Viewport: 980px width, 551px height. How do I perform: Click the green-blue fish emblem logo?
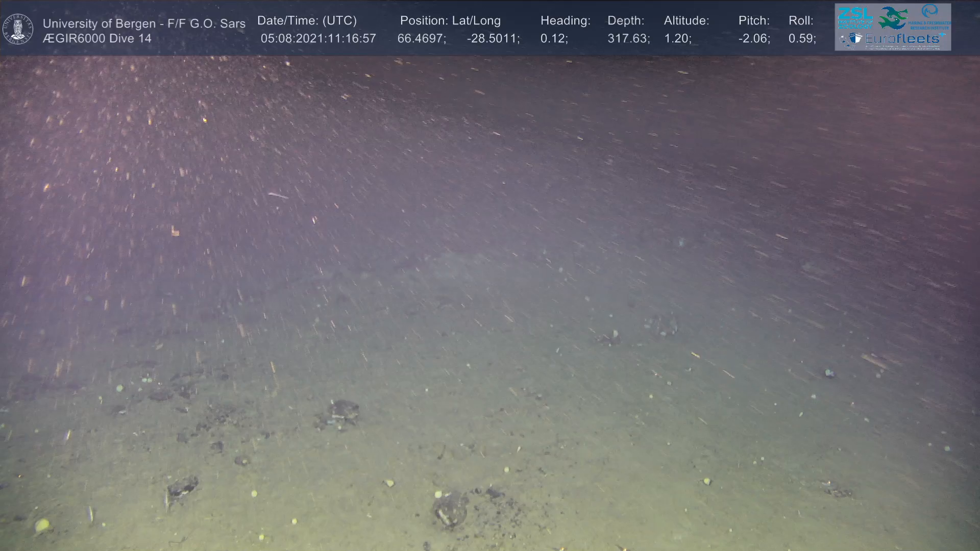click(x=893, y=18)
